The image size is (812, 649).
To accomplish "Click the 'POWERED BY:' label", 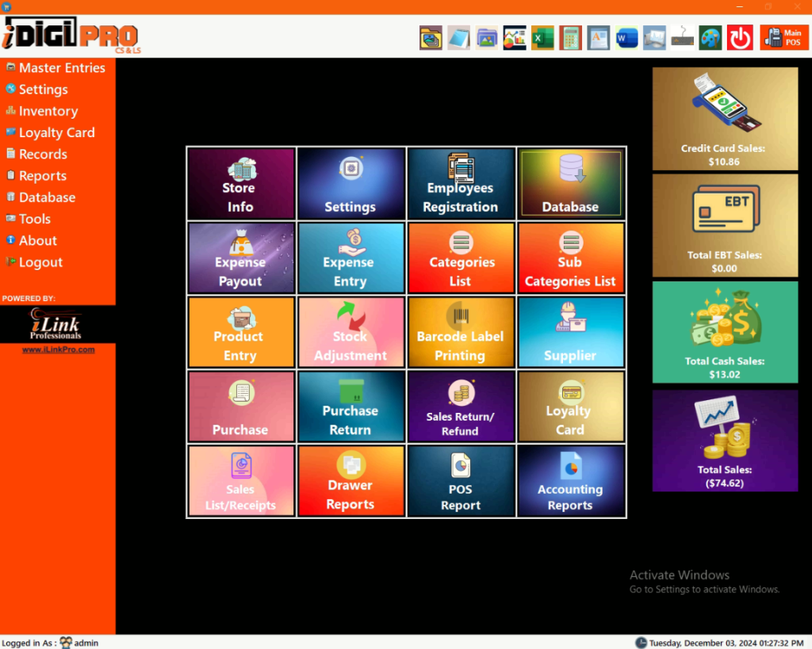I will (29, 299).
